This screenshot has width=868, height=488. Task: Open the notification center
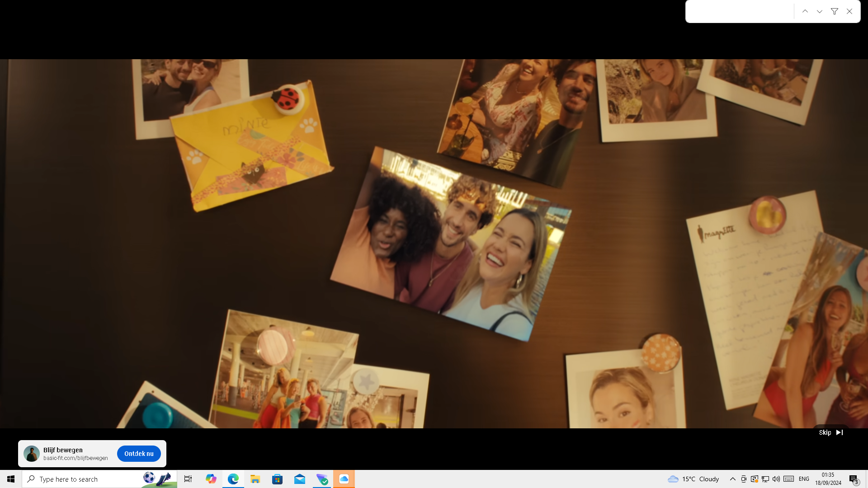point(854,479)
